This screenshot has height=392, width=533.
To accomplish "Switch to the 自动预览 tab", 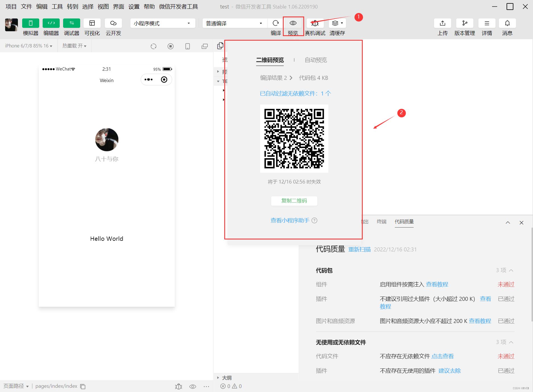I will (x=316, y=60).
